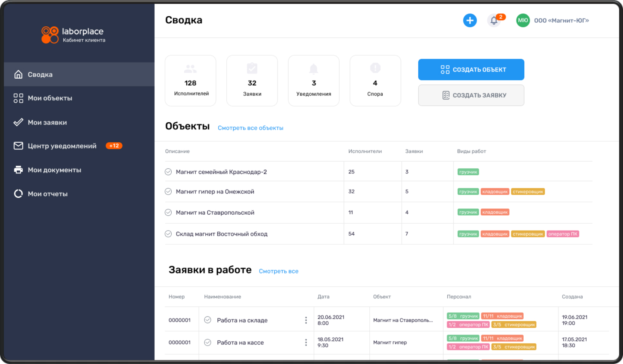Click the envelope icon beside Центр уведомлений
Screen dimensions: 623x364
(x=18, y=146)
